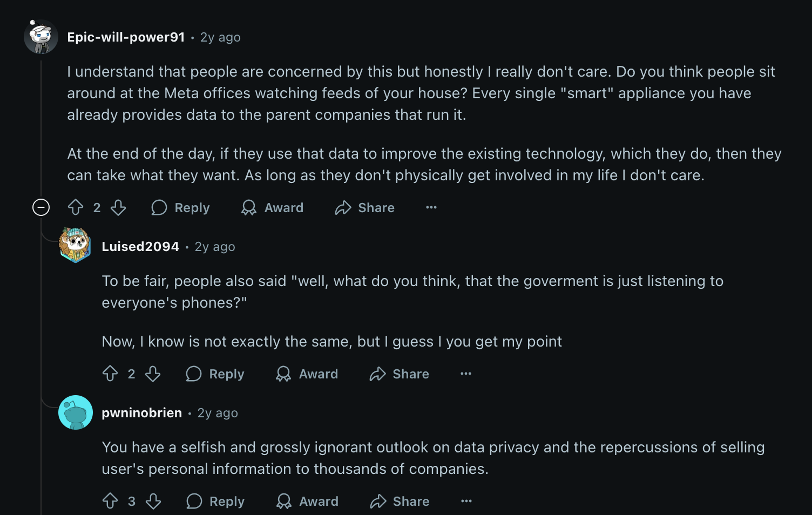Downvote pwninobrien's comment
This screenshot has width=812, height=515.
pyautogui.click(x=153, y=501)
